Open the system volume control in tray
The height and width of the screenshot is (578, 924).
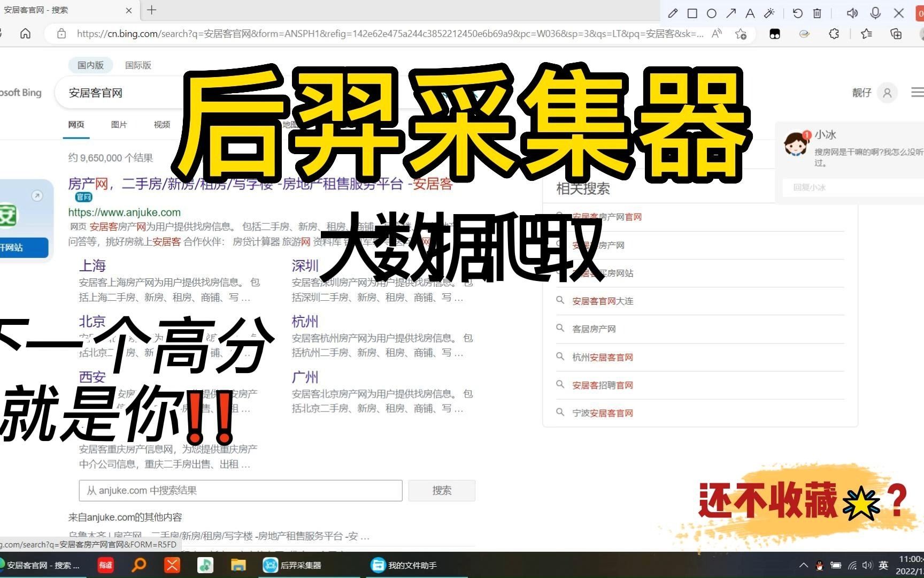click(x=867, y=565)
